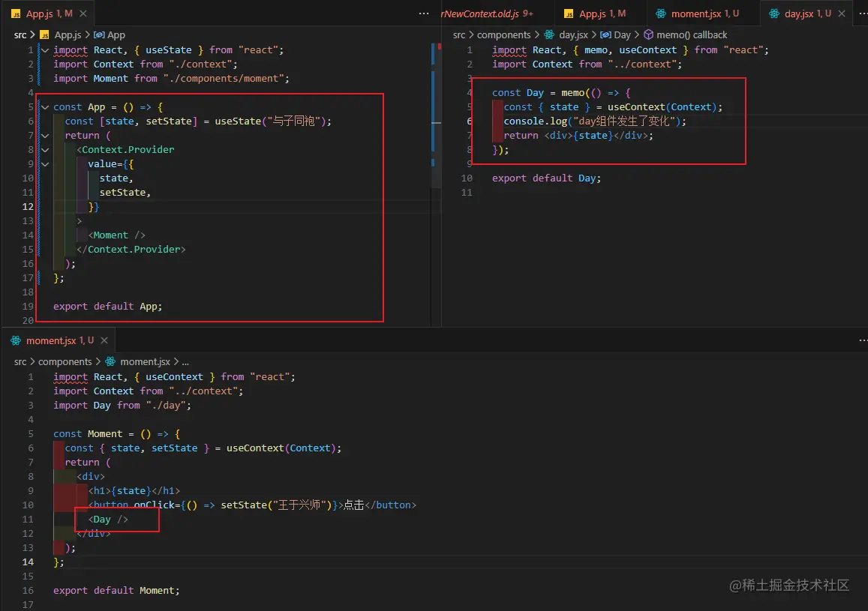Screen dimensions: 868x611
Task: Click React icon in day.jsx breadcrumb
Action: click(548, 34)
